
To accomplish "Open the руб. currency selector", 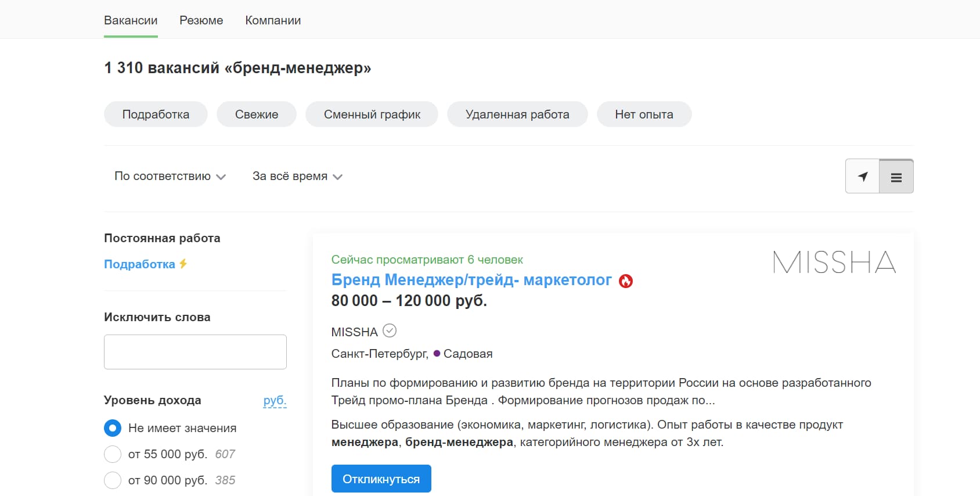I will [275, 400].
